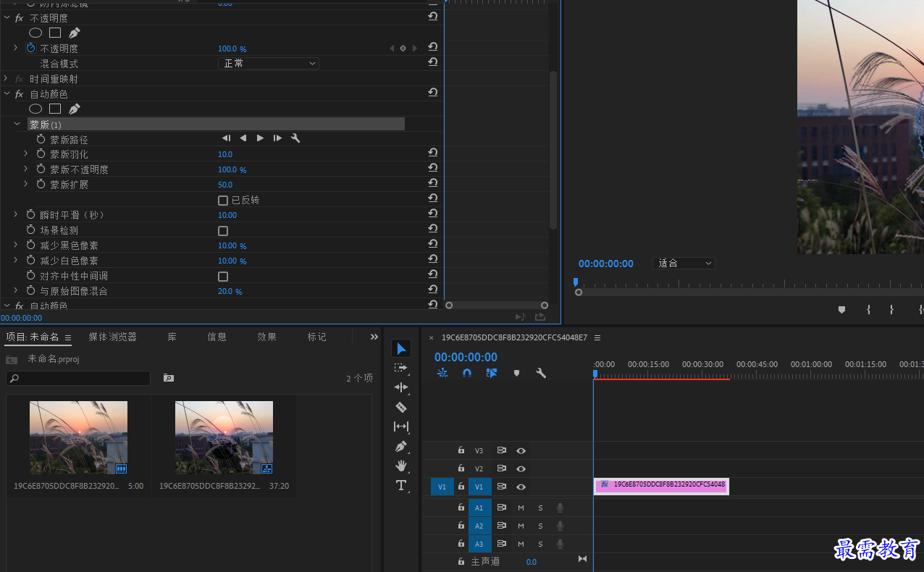
Task: Select the Hand tool
Action: (401, 466)
